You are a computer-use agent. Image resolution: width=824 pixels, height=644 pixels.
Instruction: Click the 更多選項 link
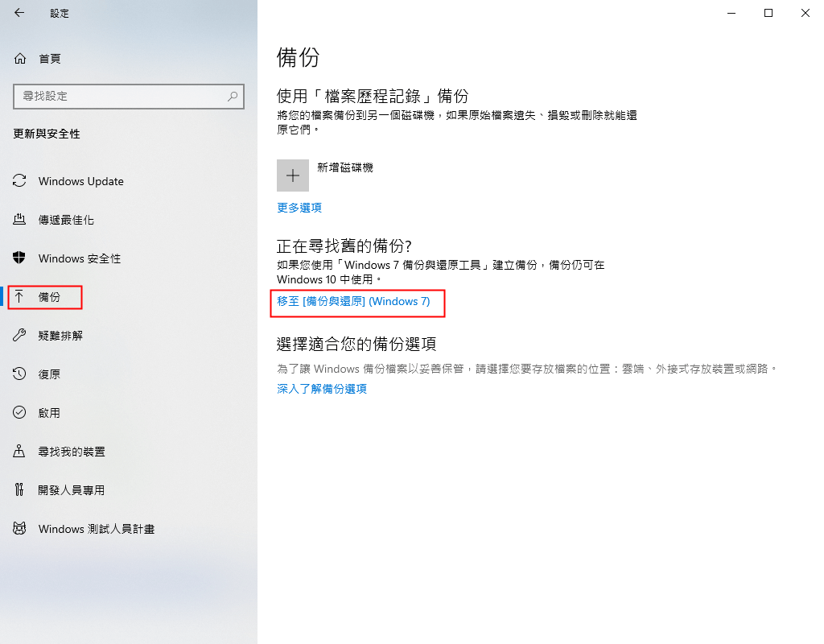pos(299,208)
